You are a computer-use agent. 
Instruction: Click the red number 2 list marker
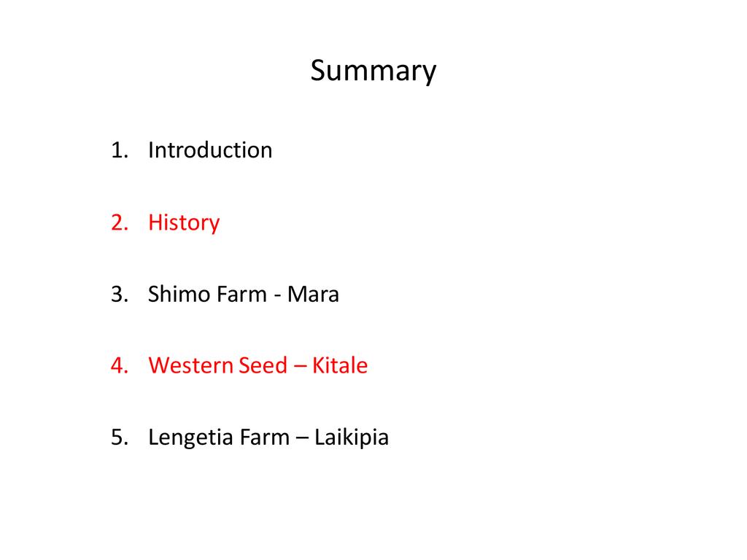pos(119,222)
